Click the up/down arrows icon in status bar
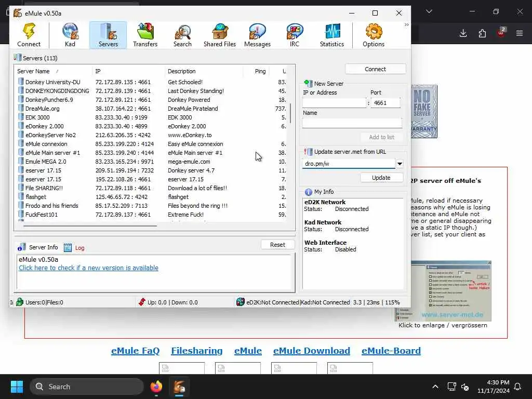 click(142, 302)
